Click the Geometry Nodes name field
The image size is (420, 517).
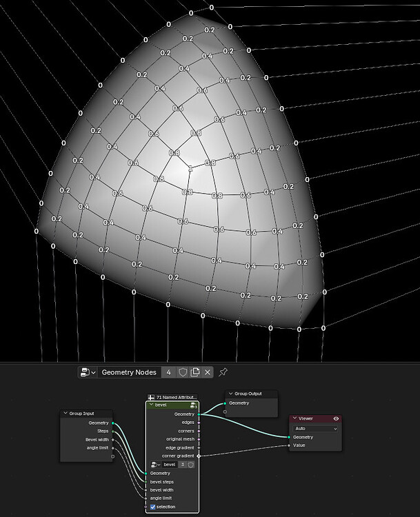(x=129, y=372)
